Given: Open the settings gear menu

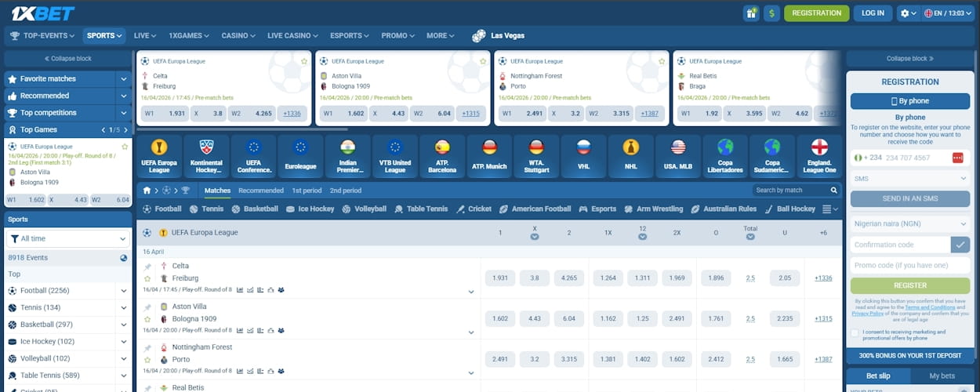Looking at the screenshot, I should 908,13.
